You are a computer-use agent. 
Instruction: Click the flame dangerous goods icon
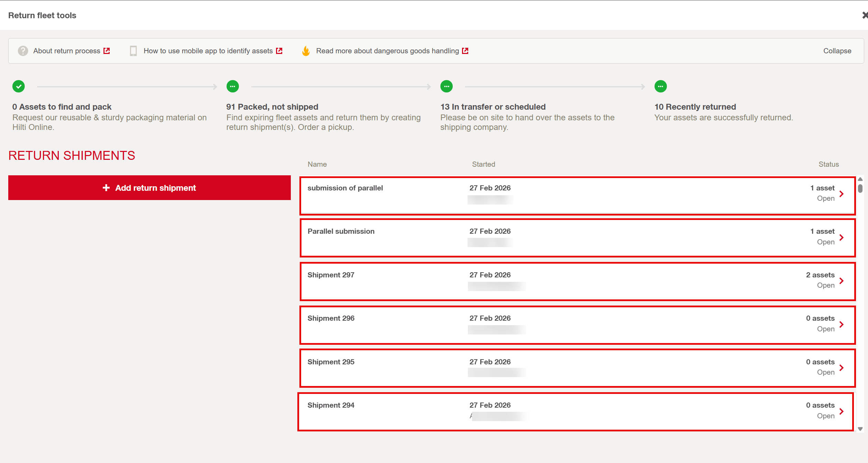tap(306, 51)
